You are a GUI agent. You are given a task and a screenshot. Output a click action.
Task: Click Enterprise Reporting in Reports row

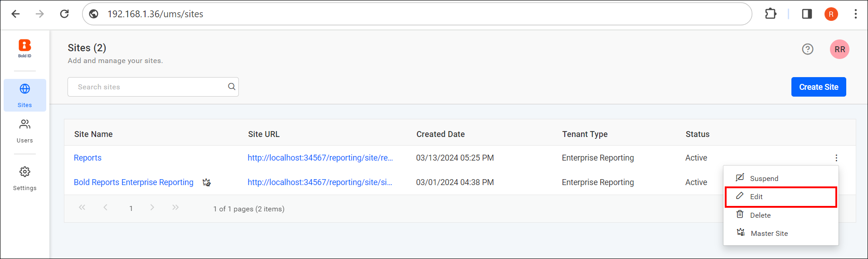point(598,158)
